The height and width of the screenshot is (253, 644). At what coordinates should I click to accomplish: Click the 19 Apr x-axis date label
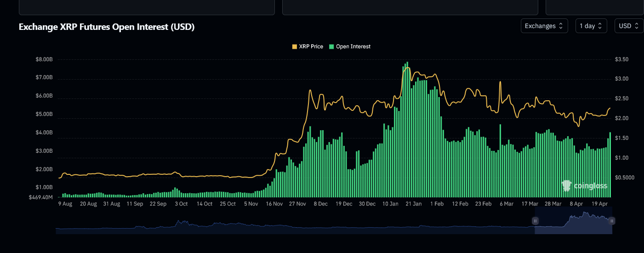(600, 204)
